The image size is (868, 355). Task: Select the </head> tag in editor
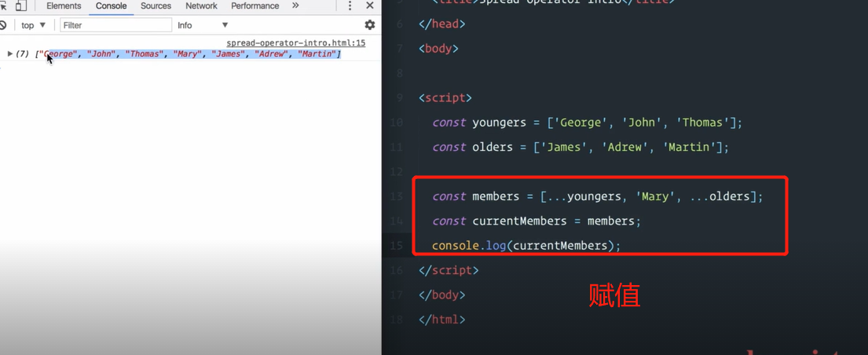point(442,24)
